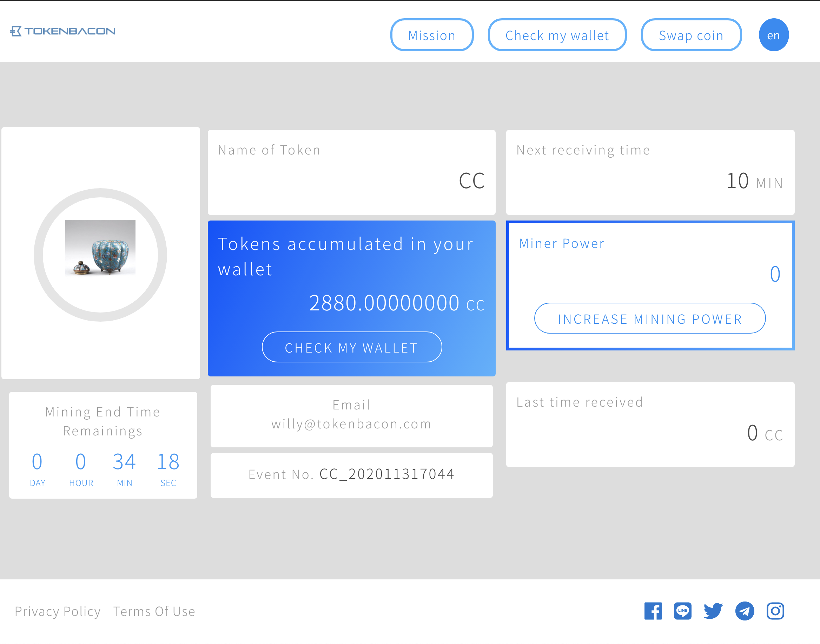Click the 10 MIN receiving time value
The image size is (820, 644).
(755, 181)
